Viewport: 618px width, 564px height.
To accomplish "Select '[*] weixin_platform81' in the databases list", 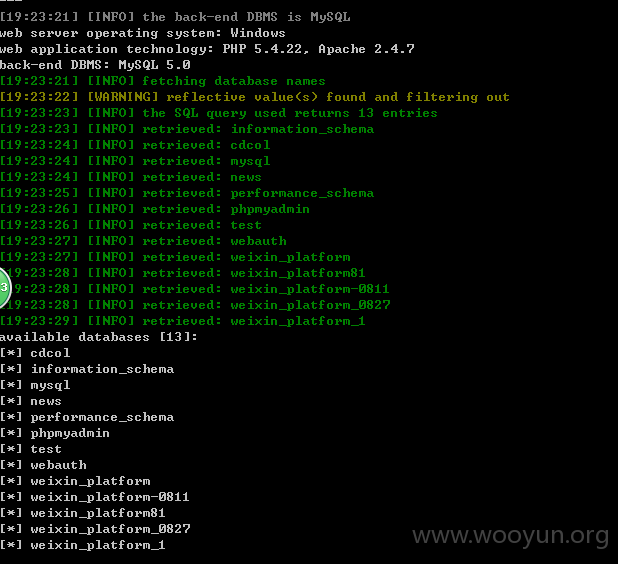I will click(x=83, y=513).
